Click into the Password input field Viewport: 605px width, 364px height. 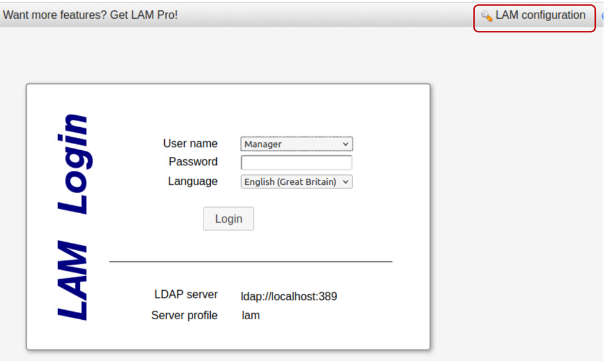[296, 162]
